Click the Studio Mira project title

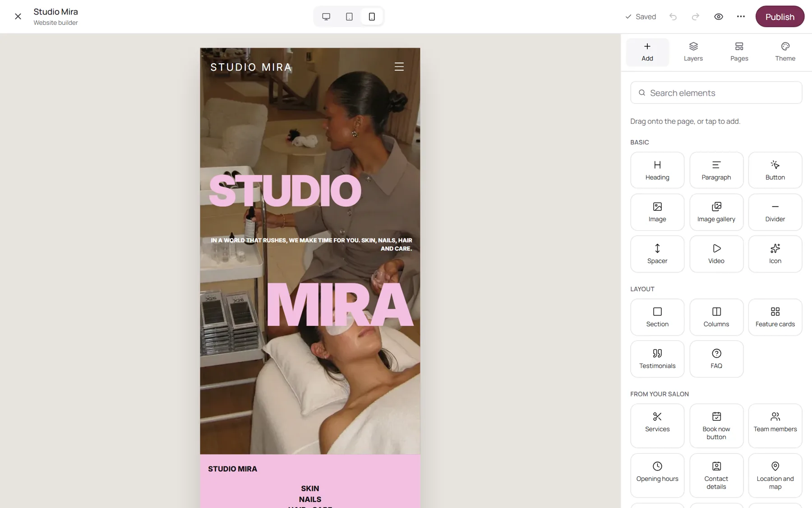pos(55,12)
